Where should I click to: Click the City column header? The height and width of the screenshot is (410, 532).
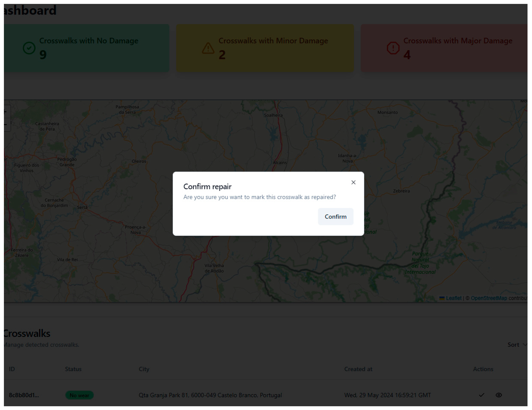[144, 369]
